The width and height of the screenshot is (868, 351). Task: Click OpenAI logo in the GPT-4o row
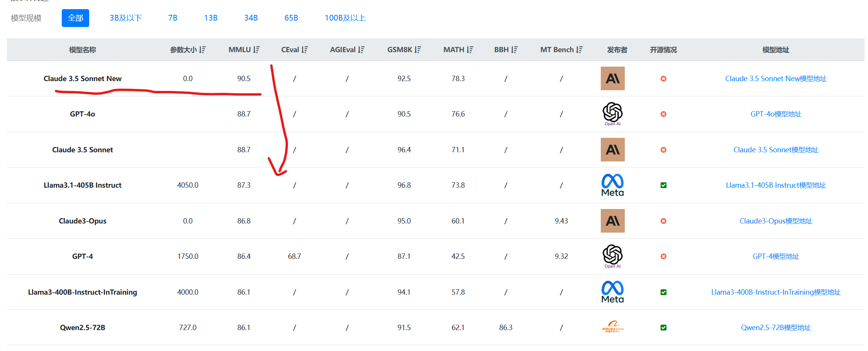click(x=613, y=114)
